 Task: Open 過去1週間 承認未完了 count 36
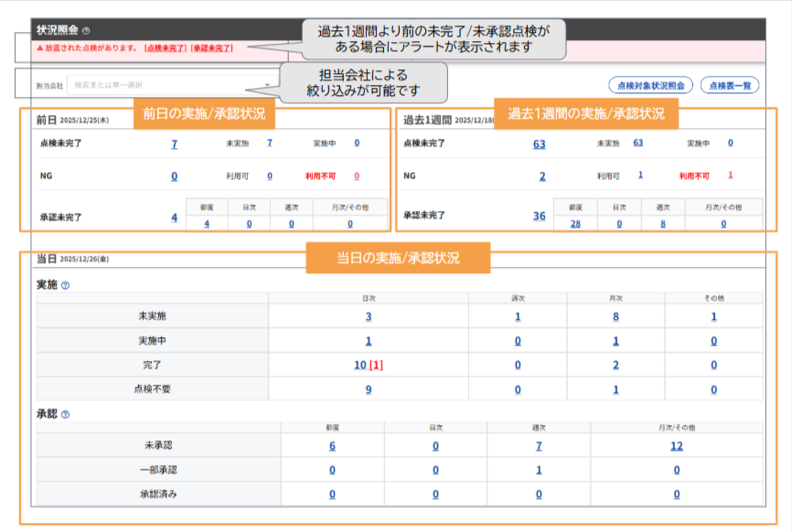tap(539, 217)
